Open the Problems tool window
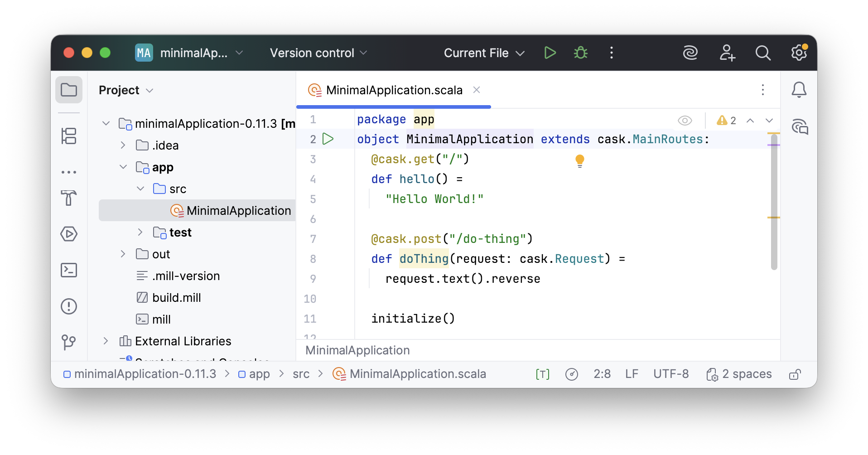The height and width of the screenshot is (455, 868). tap(69, 306)
